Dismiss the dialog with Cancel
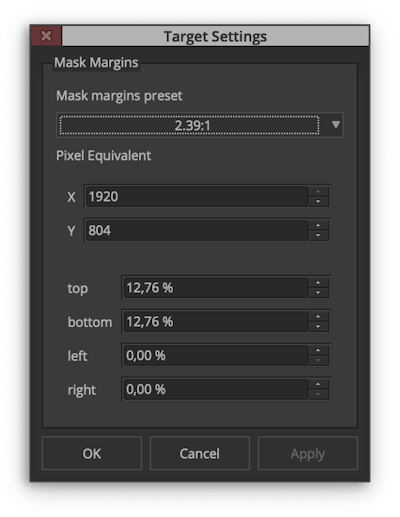The height and width of the screenshot is (517, 400). click(x=200, y=453)
